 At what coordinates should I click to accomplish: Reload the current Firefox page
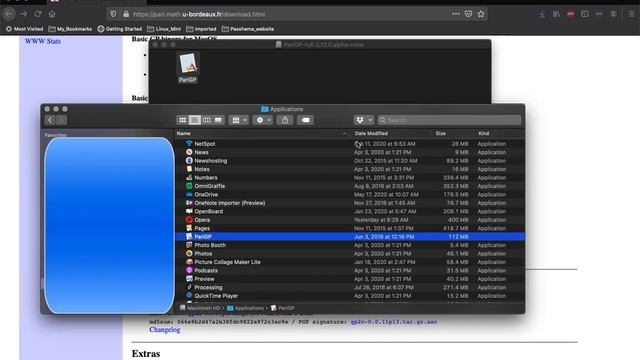[38, 14]
